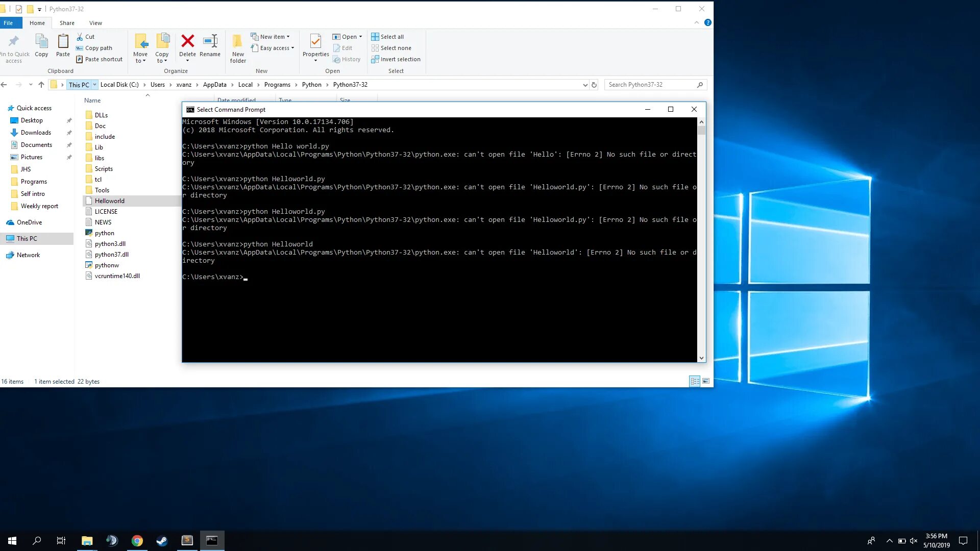
Task: Toggle mute via taskbar volume icon
Action: 914,541
